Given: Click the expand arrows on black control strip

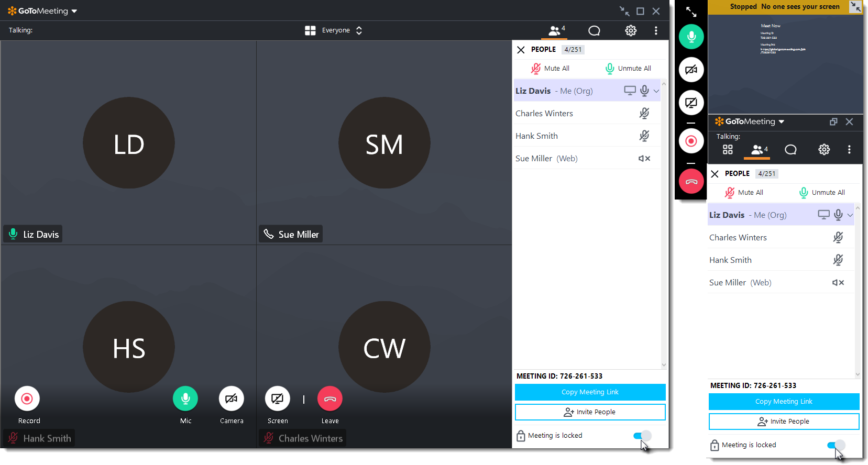Looking at the screenshot, I should (x=691, y=12).
